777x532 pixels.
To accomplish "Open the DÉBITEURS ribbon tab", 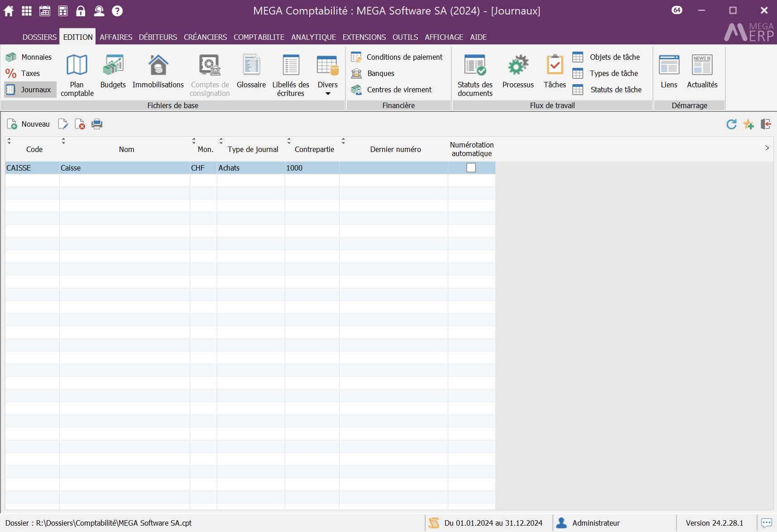I will (158, 37).
